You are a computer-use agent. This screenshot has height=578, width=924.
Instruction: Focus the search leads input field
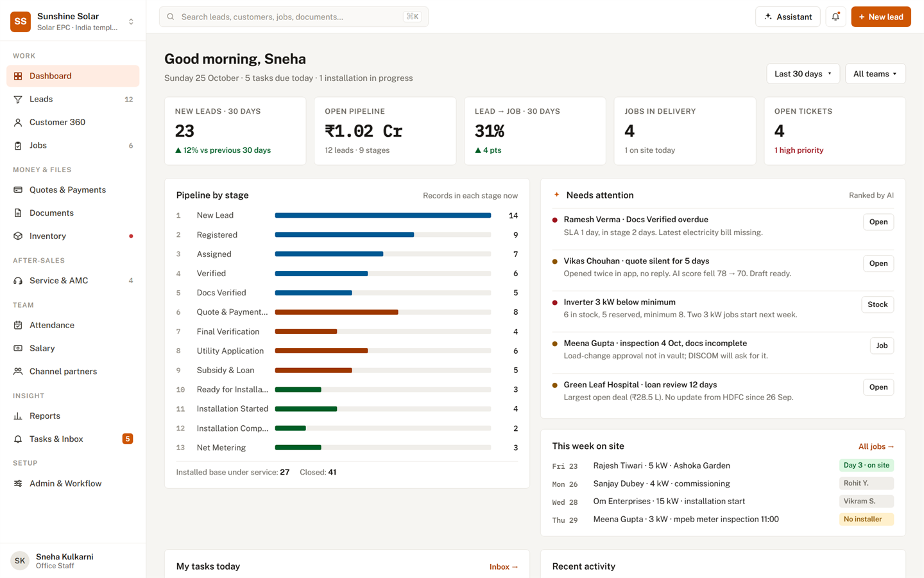[x=293, y=17]
